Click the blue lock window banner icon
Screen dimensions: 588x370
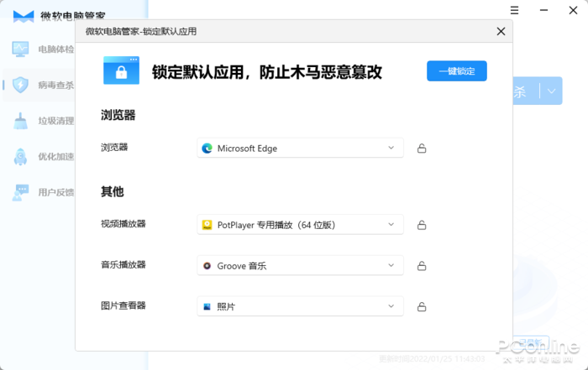coord(121,70)
